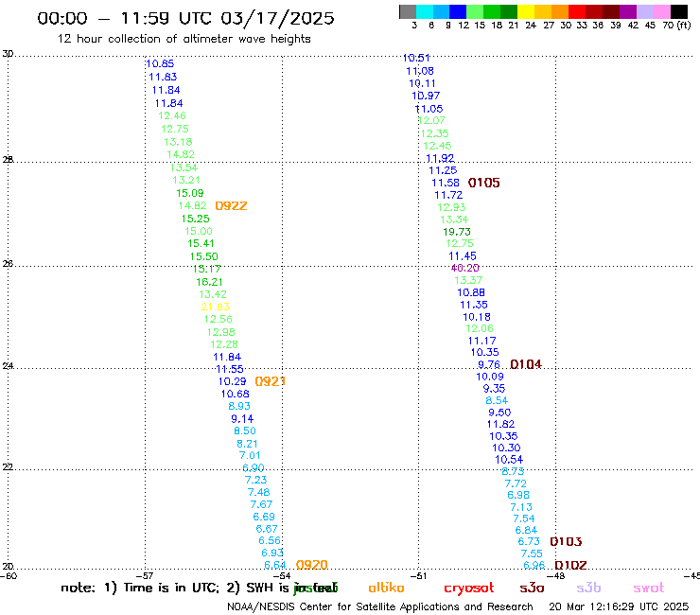The image size is (700, 615).
Task: Click the wave height value 15.09
Action: click(190, 193)
